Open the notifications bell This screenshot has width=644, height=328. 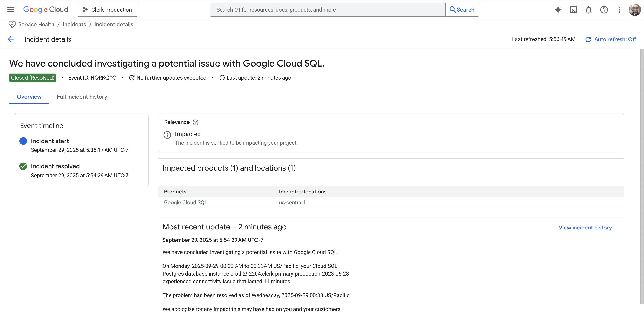coord(588,10)
